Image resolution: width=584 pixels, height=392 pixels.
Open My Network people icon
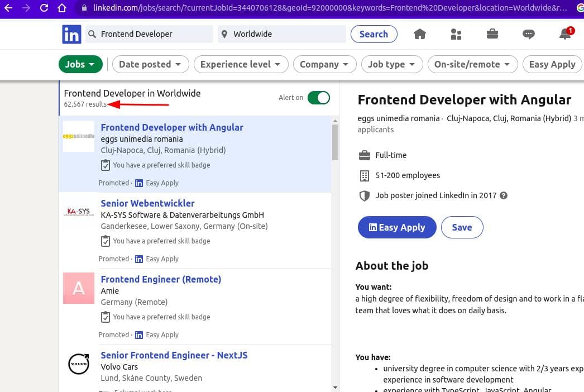[456, 34]
